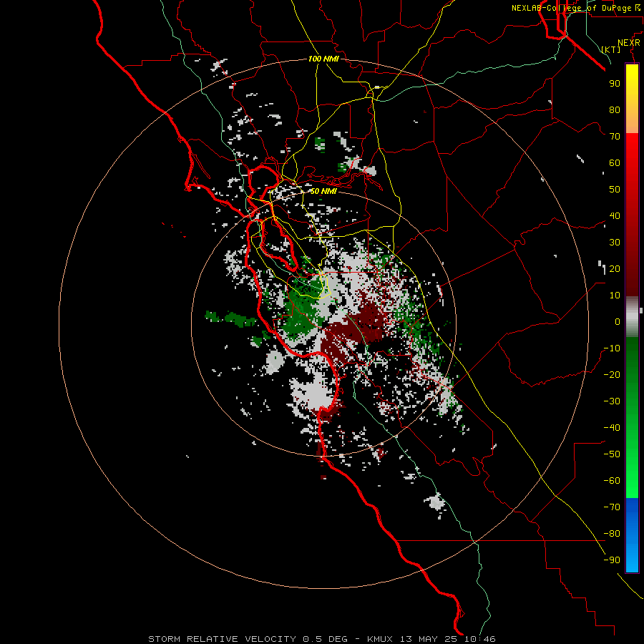Image resolution: width=644 pixels, height=644 pixels.
Task: Select the Storm Relative Velocity caption text
Action: (x=322, y=639)
